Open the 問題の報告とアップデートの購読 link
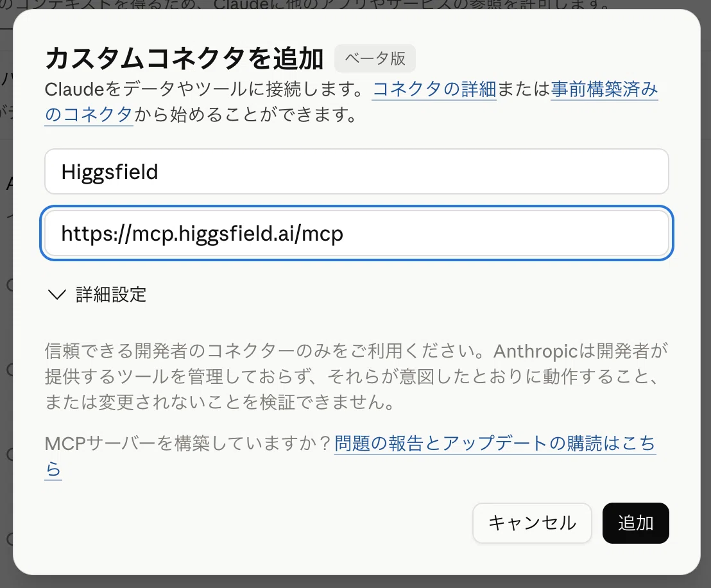711x588 pixels. click(495, 444)
